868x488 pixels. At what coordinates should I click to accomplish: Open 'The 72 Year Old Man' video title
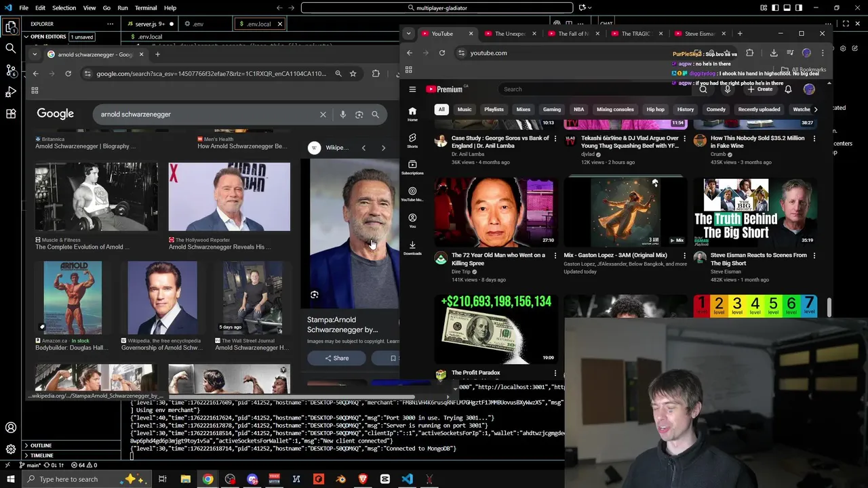coord(498,259)
